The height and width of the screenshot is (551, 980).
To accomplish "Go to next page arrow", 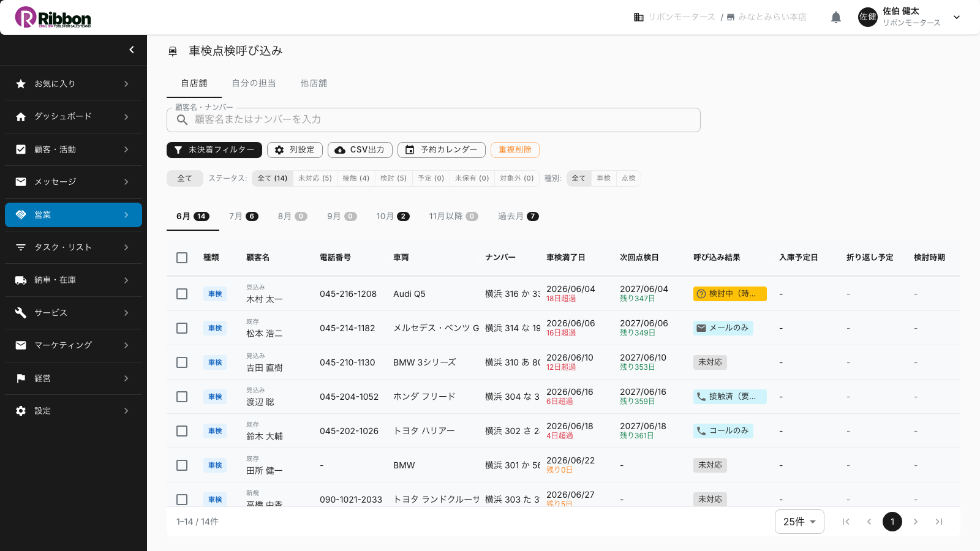I will pyautogui.click(x=916, y=522).
